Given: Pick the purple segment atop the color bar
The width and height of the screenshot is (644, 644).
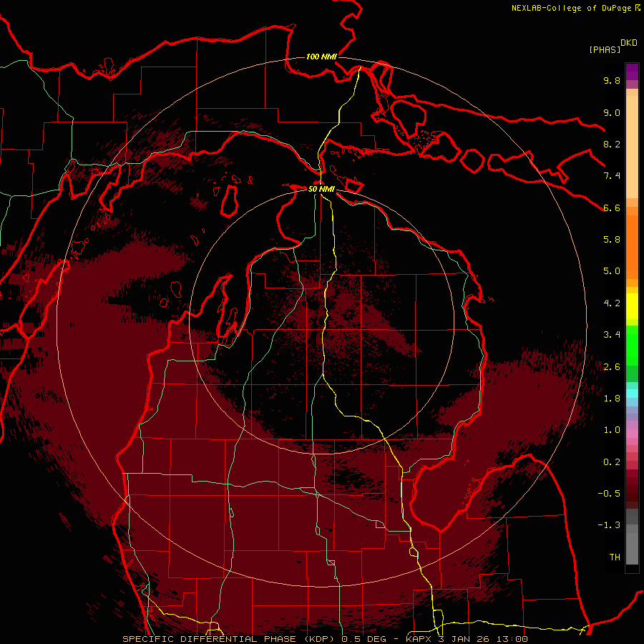Looking at the screenshot, I should pyautogui.click(x=632, y=72).
